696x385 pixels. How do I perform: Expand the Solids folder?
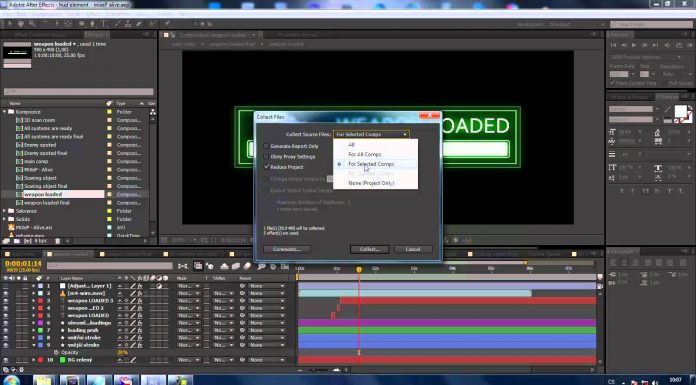coord(5,219)
